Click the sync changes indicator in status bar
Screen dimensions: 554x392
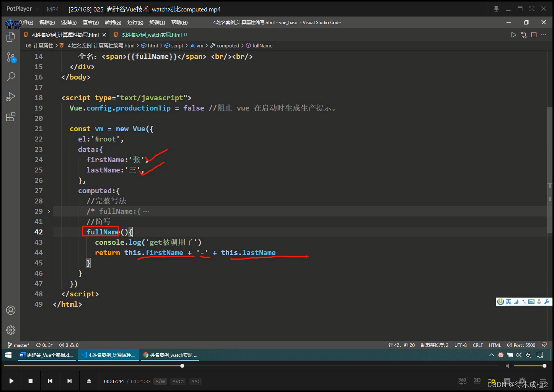[44, 345]
